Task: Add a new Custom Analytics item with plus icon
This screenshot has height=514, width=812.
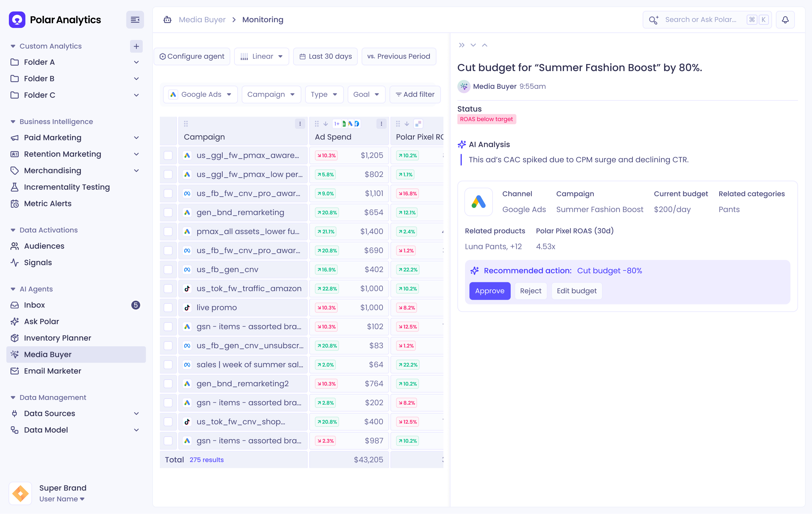Action: [x=136, y=46]
